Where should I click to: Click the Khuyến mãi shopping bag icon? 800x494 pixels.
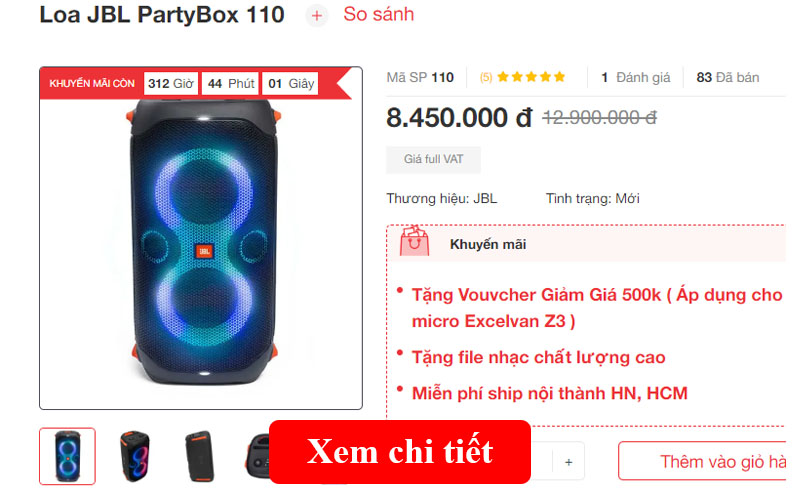[414, 241]
